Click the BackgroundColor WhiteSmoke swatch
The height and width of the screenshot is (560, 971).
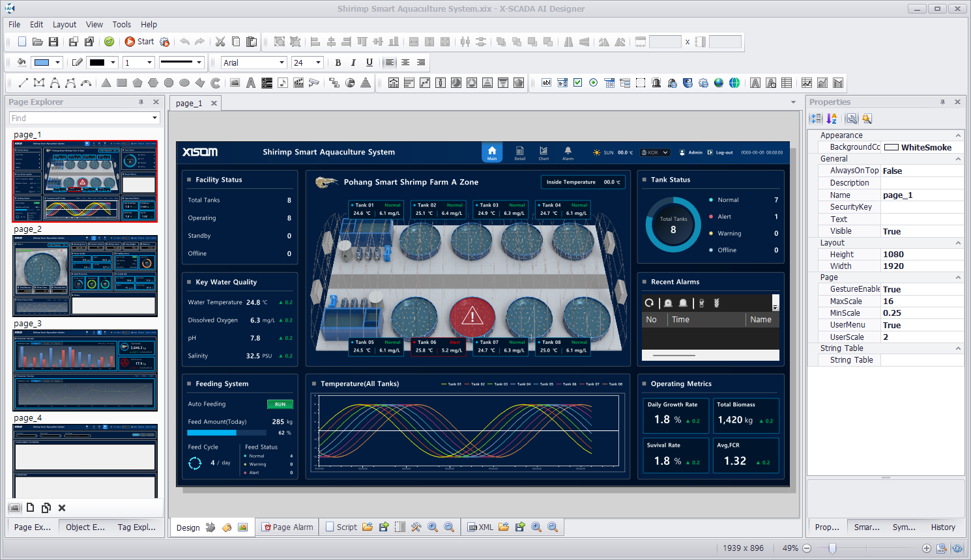(891, 147)
